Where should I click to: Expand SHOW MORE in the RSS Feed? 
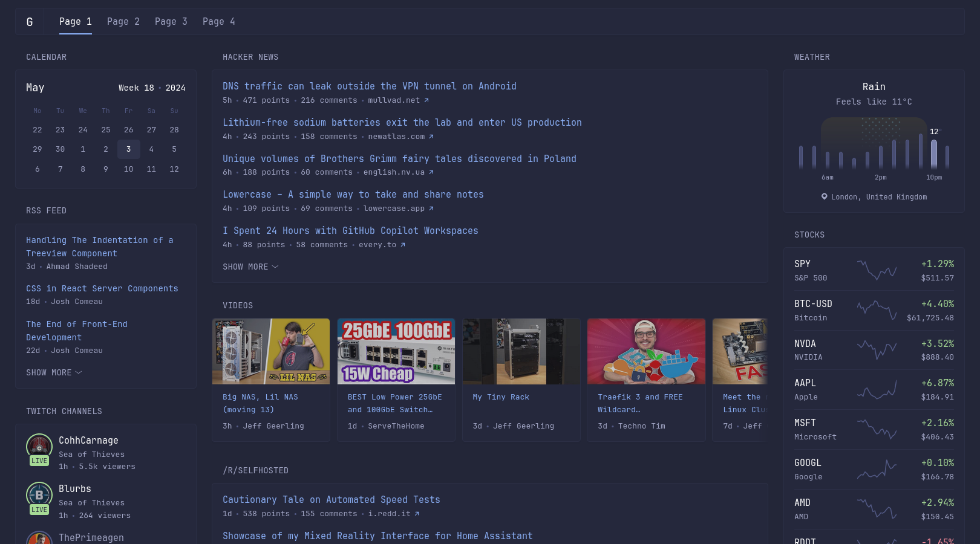54,372
